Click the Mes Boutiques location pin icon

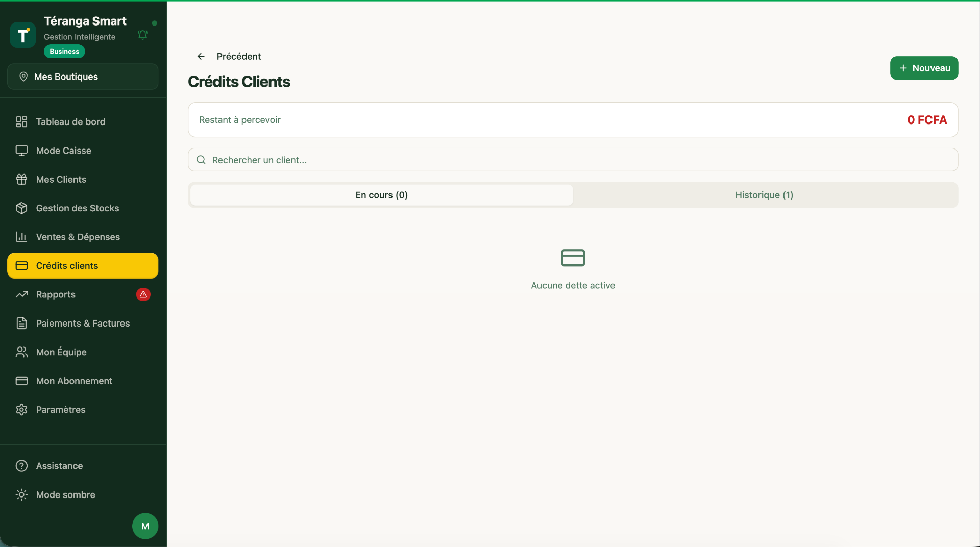coord(23,77)
